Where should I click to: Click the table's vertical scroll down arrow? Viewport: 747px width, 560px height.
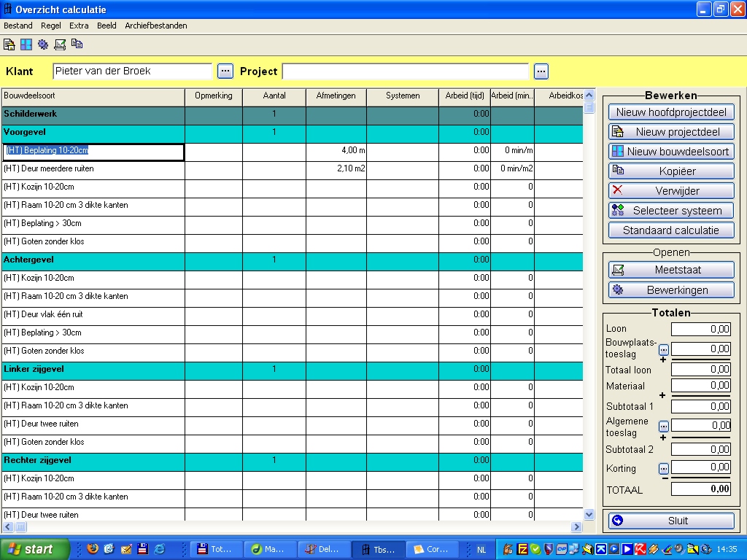coord(589,514)
